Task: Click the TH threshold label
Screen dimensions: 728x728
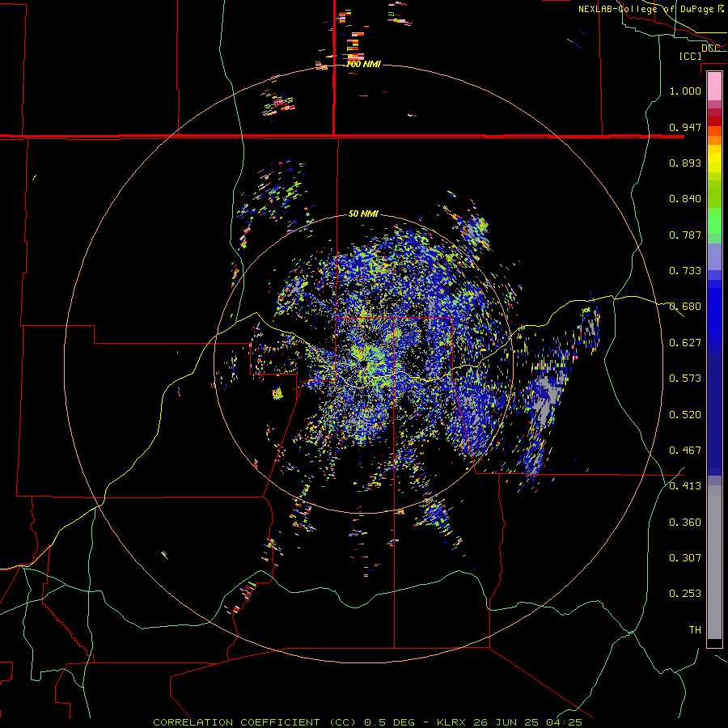Action: point(695,630)
